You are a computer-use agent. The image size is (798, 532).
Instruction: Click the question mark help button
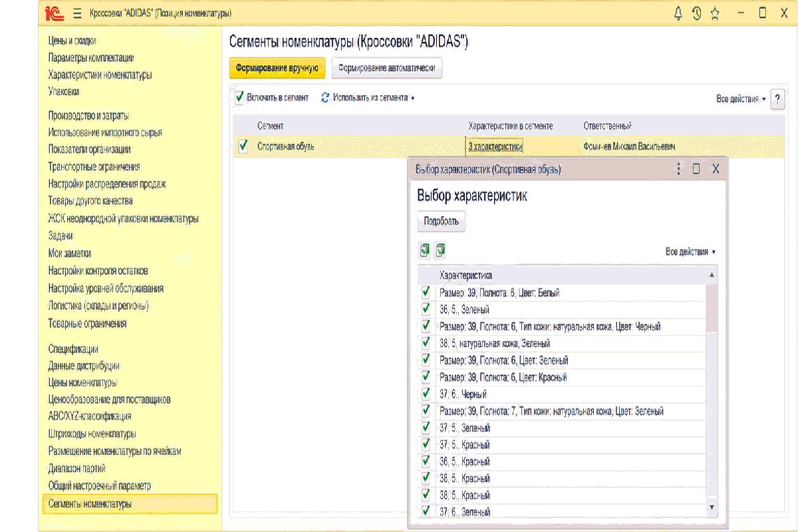click(777, 98)
